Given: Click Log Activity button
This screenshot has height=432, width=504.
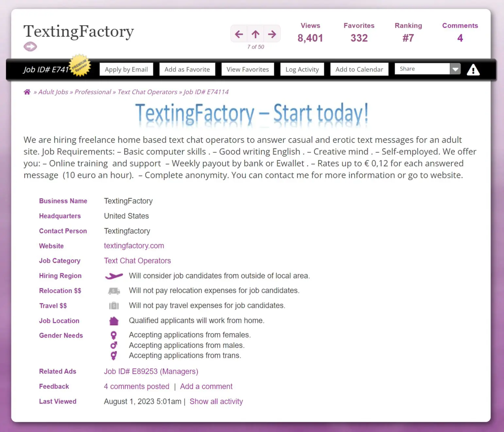Looking at the screenshot, I should pyautogui.click(x=302, y=69).
